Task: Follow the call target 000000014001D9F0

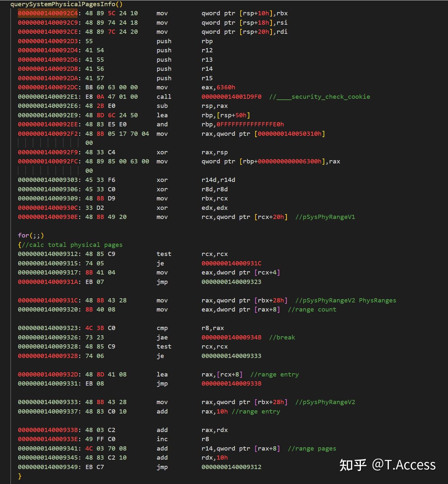Action: click(x=231, y=97)
